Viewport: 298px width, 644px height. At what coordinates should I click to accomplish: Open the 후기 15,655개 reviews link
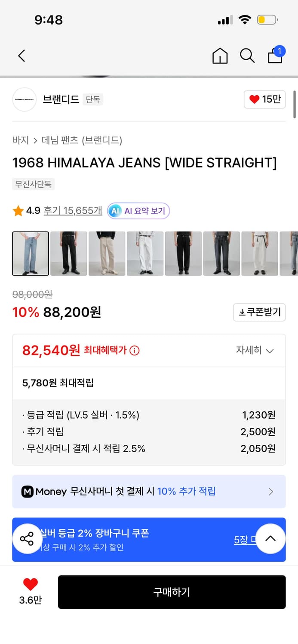tap(72, 211)
